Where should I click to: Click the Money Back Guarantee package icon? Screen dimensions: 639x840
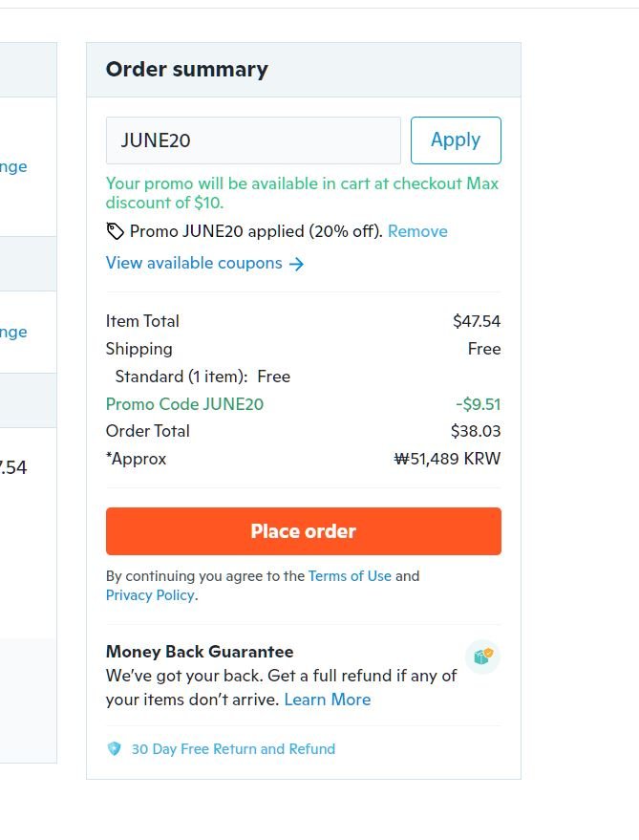(482, 657)
